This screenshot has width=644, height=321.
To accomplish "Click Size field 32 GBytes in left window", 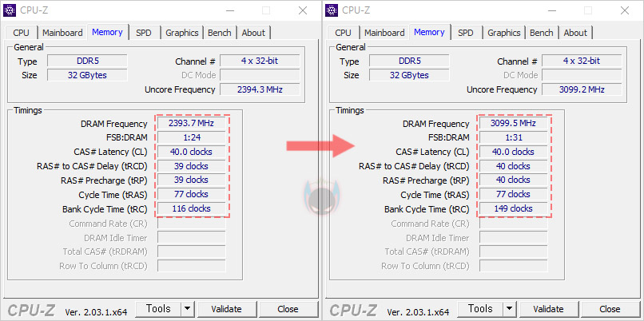I will pos(87,75).
